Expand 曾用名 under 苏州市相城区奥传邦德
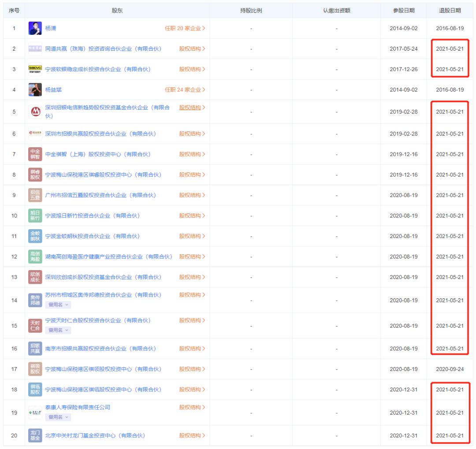Screen dimensions: 476x449 (59, 304)
